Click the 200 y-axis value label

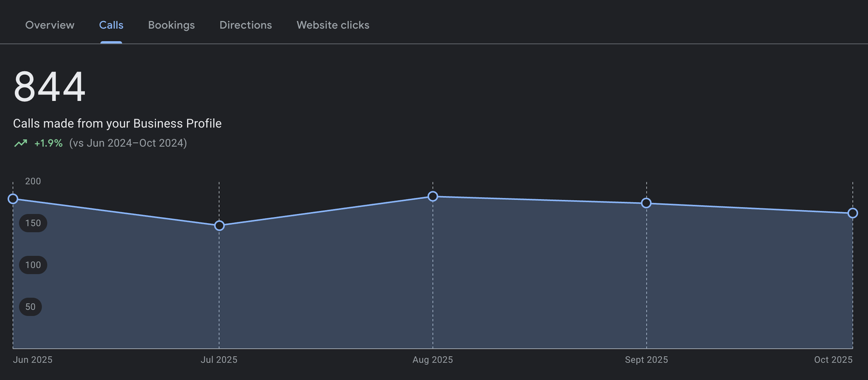[33, 181]
